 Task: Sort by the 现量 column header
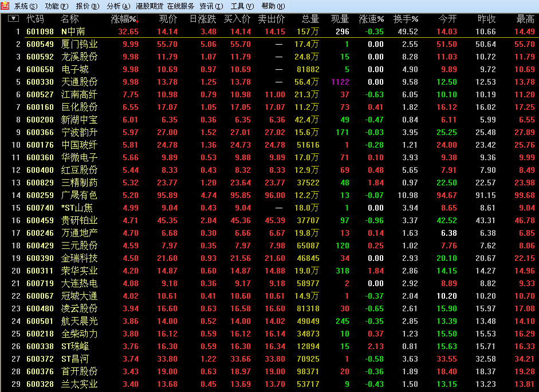[x=340, y=19]
